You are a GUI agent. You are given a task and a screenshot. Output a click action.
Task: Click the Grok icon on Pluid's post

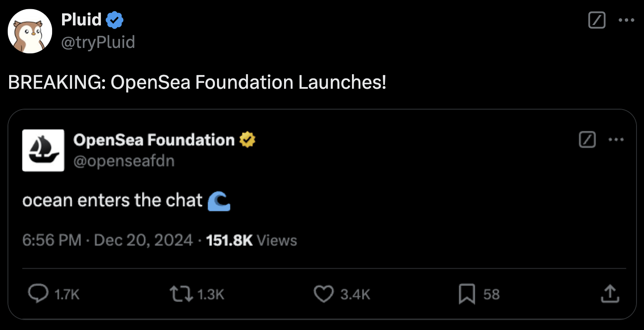tap(597, 20)
